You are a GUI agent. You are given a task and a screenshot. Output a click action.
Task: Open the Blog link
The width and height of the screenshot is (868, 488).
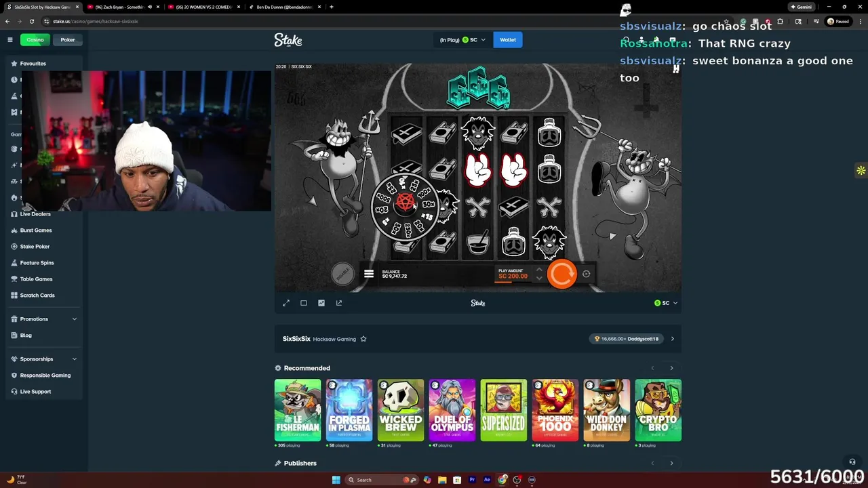pyautogui.click(x=26, y=335)
